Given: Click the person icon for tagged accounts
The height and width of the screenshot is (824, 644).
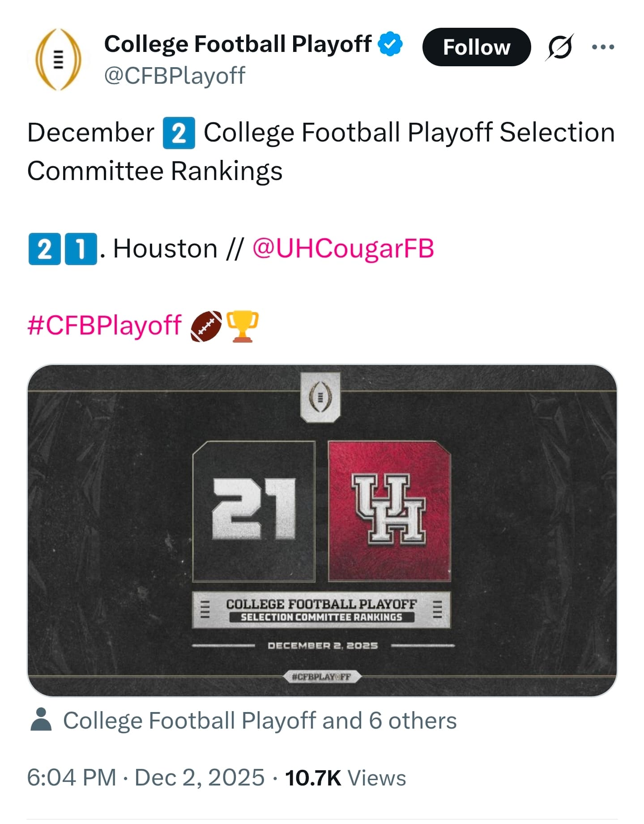Looking at the screenshot, I should pyautogui.click(x=41, y=720).
